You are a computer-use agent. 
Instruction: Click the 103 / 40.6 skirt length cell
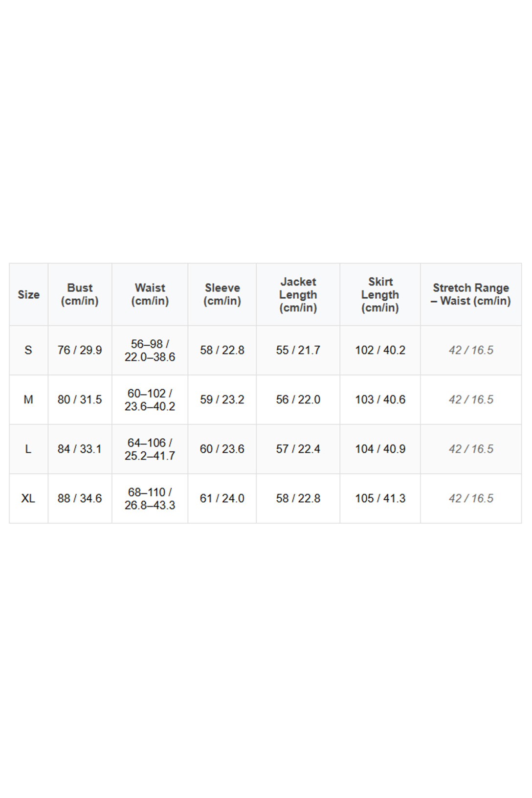pos(380,399)
